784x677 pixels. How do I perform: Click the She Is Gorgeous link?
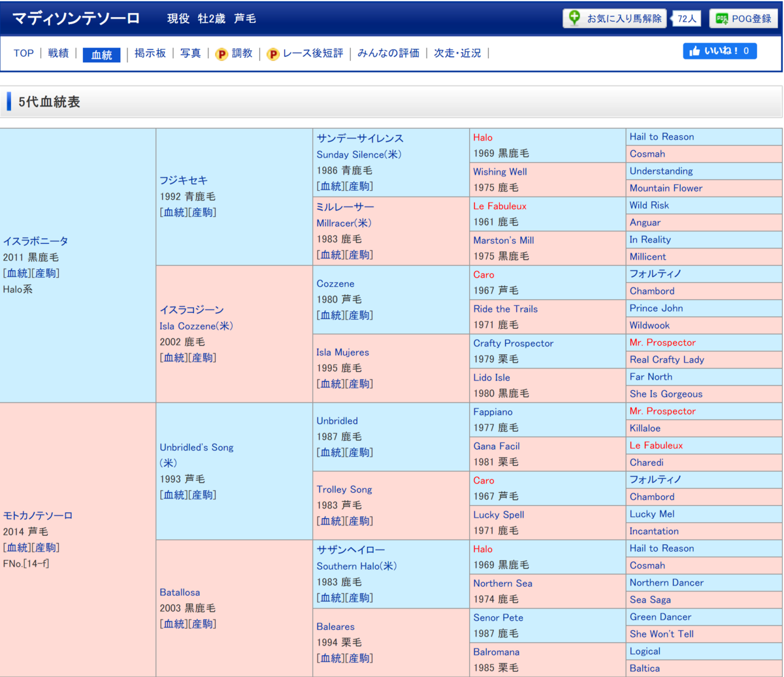(x=666, y=394)
